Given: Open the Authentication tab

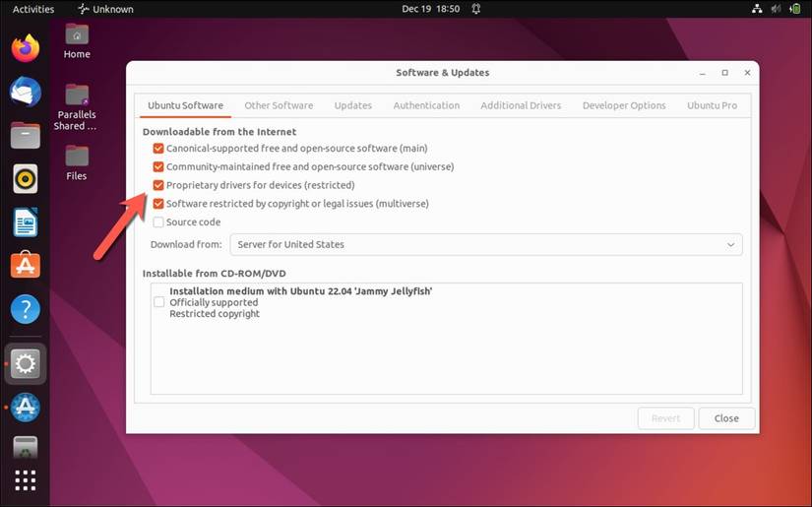Looking at the screenshot, I should (x=426, y=105).
